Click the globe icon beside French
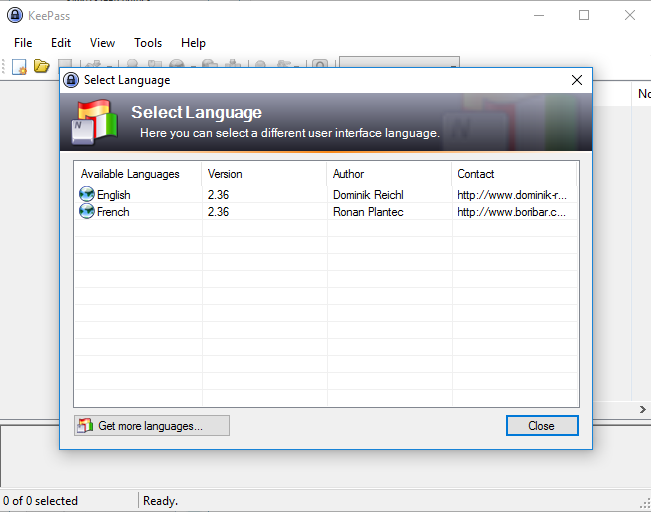Screen dimensions: 651x512 [87, 211]
